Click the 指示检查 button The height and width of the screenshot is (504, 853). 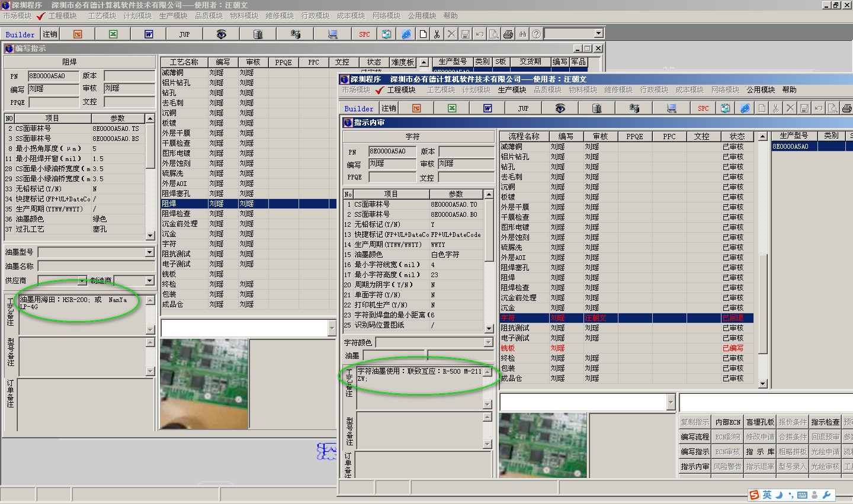click(825, 422)
